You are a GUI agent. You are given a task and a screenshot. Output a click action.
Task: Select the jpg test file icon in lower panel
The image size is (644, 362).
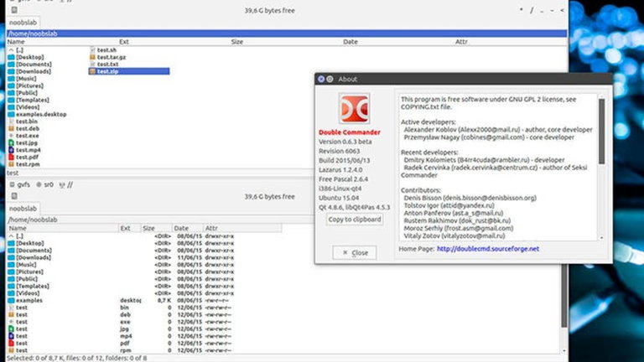[11, 329]
